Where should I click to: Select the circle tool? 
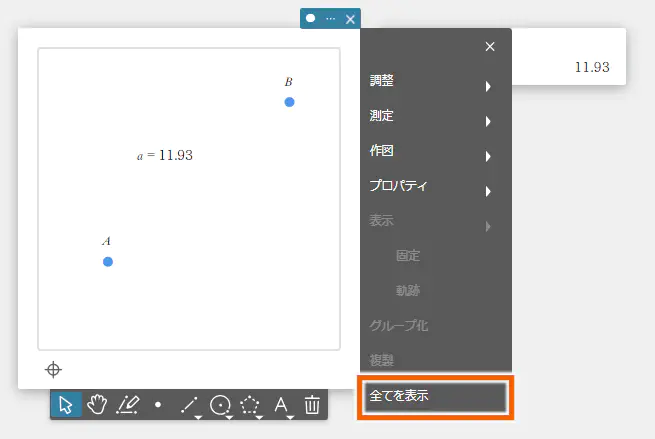220,405
